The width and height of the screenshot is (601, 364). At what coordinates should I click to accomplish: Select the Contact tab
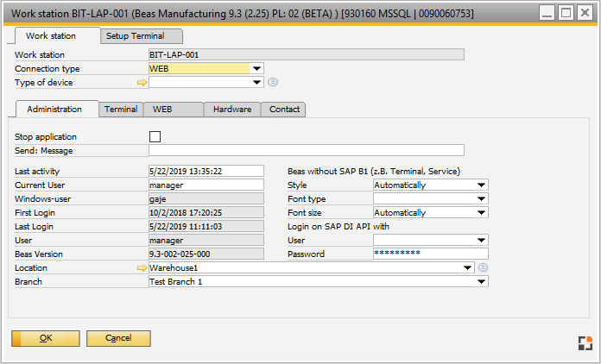tap(284, 110)
